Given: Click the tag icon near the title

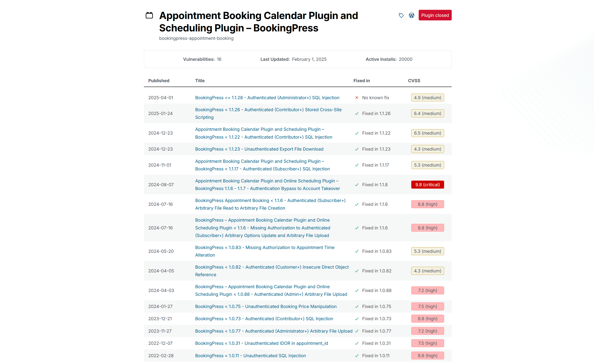Looking at the screenshot, I should coord(401,15).
